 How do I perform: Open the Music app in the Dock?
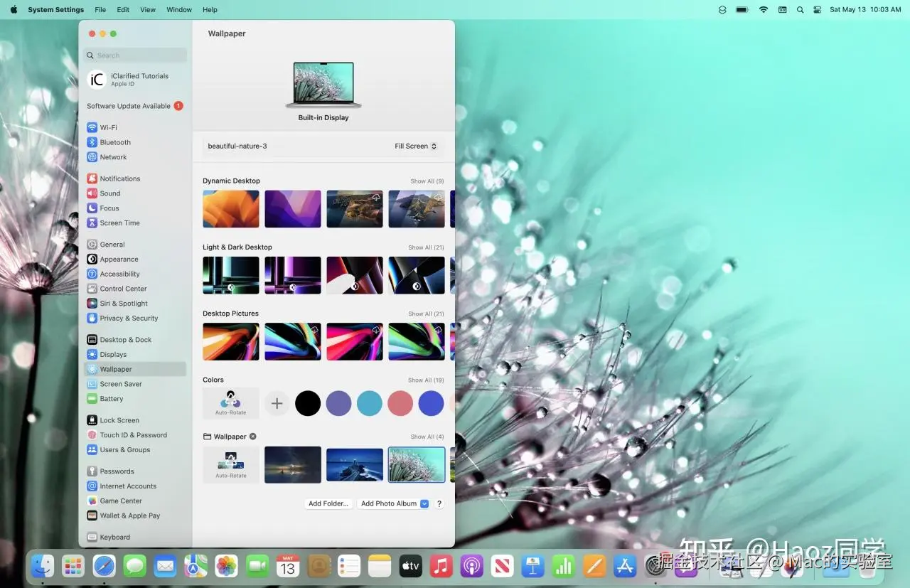pos(441,567)
